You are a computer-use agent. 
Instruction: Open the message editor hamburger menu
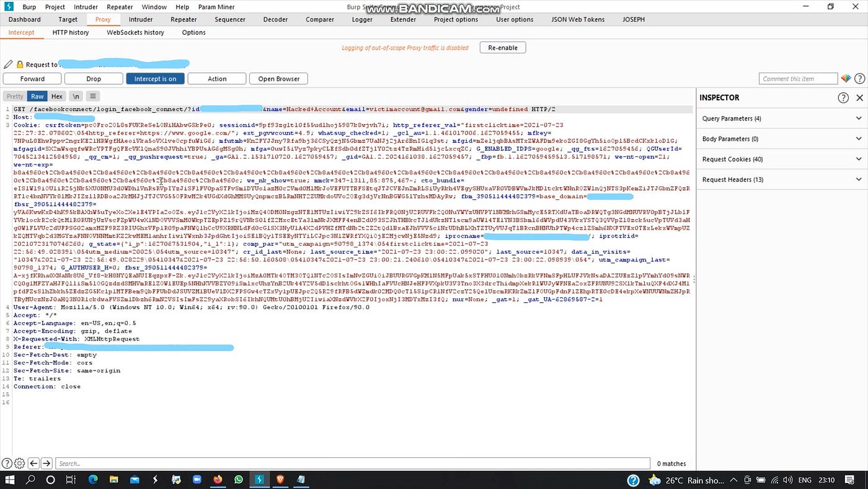[x=92, y=96]
